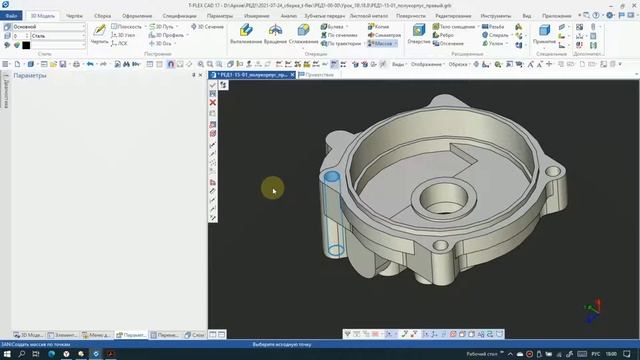Open the Отображение display dropdown
640x360 pixels.
tap(427, 64)
